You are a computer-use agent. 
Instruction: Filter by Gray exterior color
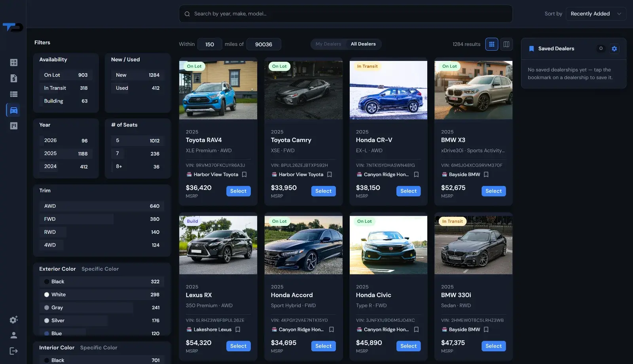102,308
